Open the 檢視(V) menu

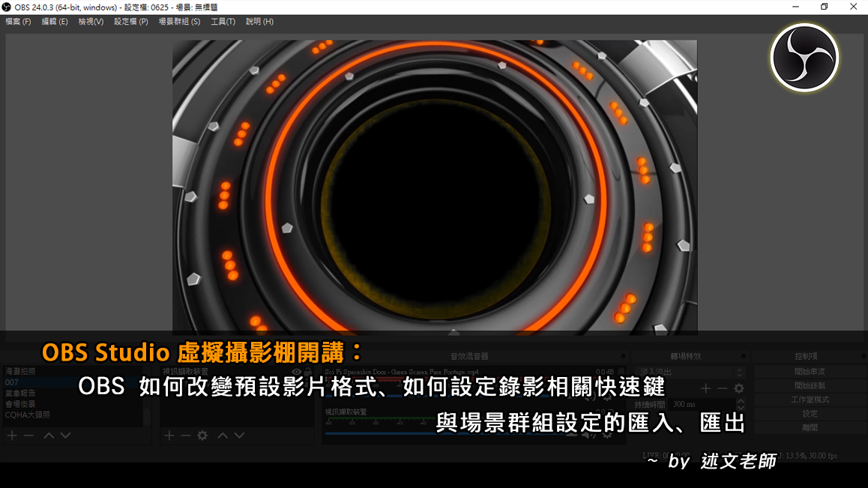91,22
